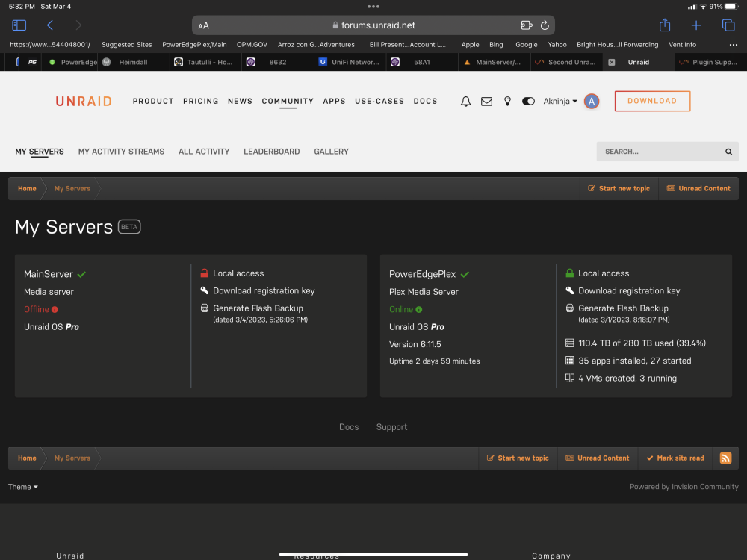Toggle the dark mode switch
The width and height of the screenshot is (747, 560).
528,101
